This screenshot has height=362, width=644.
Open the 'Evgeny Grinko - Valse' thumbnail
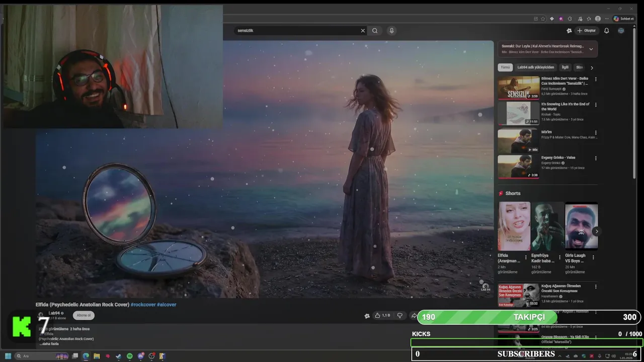pyautogui.click(x=519, y=166)
